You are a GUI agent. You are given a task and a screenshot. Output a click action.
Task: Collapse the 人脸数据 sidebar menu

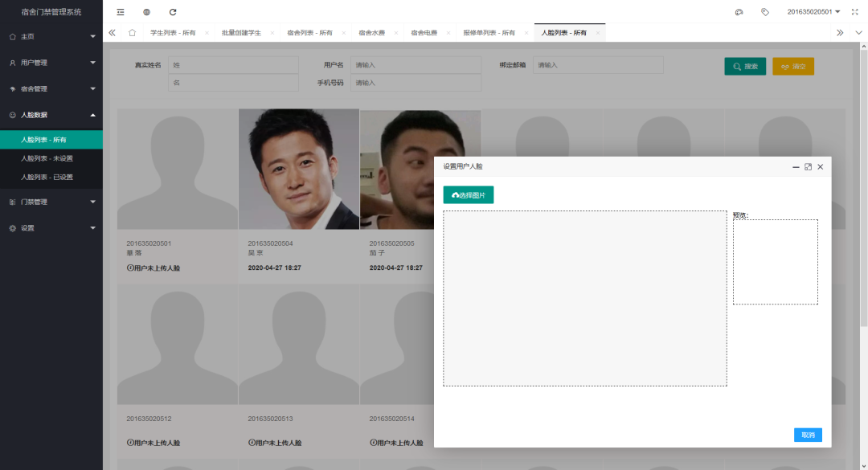[51, 115]
